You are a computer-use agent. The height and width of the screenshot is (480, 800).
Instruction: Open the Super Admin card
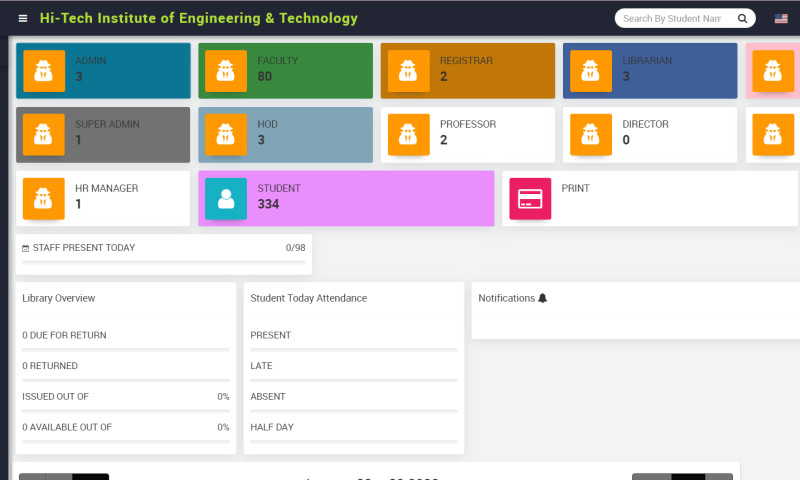pyautogui.click(x=103, y=134)
